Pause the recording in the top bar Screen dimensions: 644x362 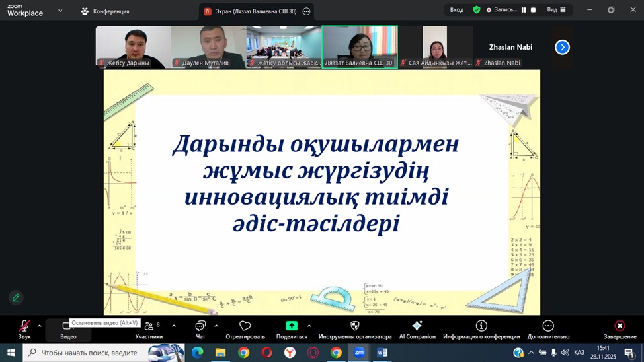coord(524,10)
